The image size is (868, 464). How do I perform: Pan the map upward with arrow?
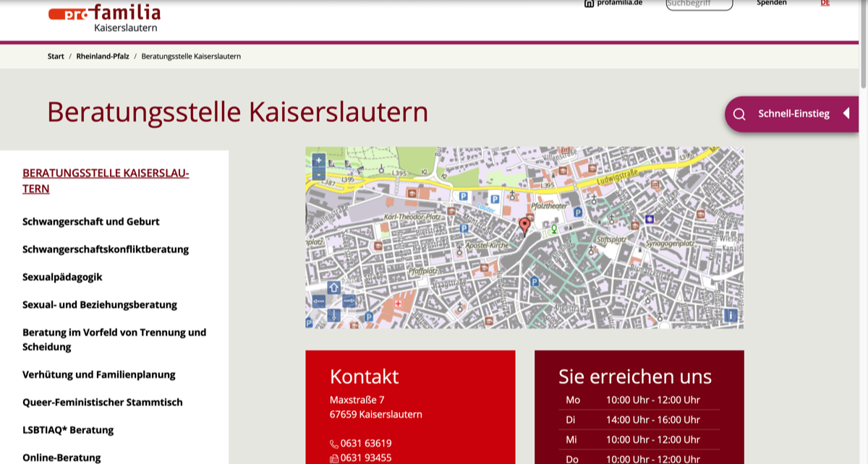point(333,288)
